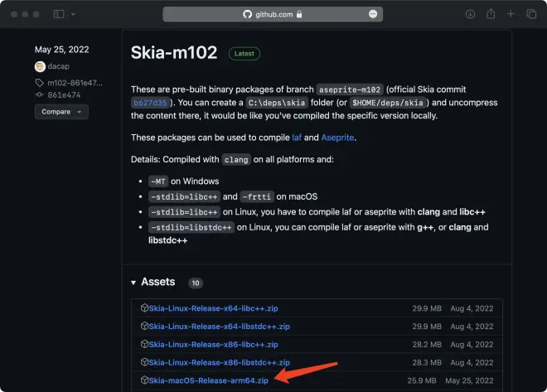547x392 pixels.
Task: Click the Safari share icon
Action: coord(491,13)
